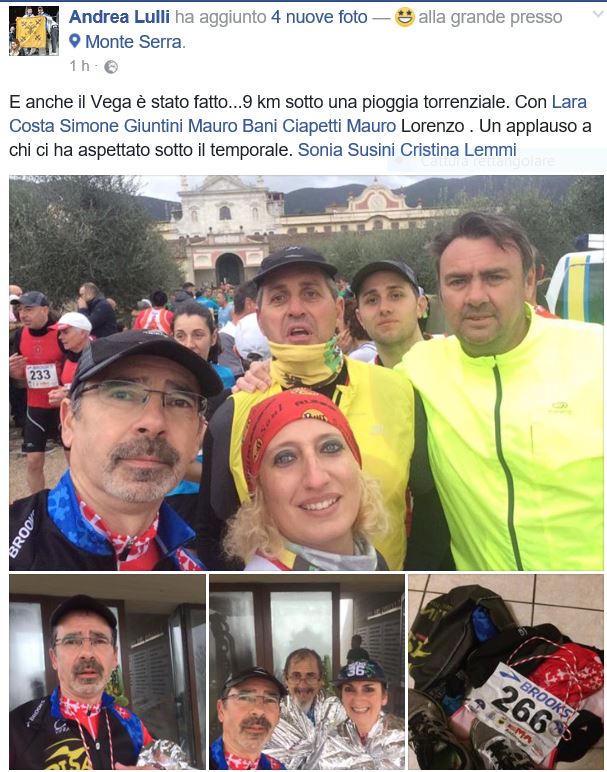Open the solo selfie thumbnail with glasses
607x772 pixels.
(107, 672)
